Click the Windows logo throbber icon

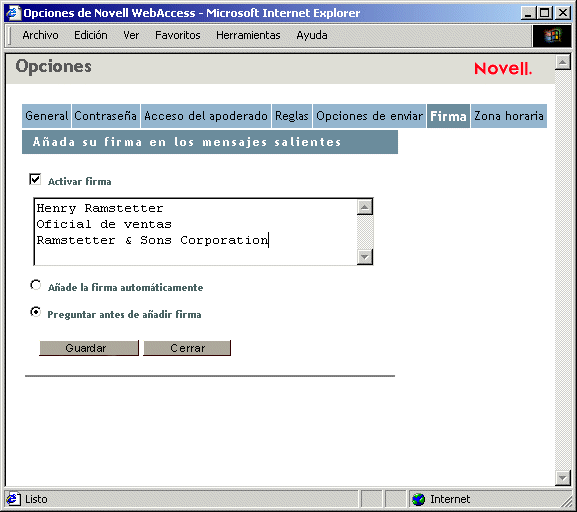point(552,36)
